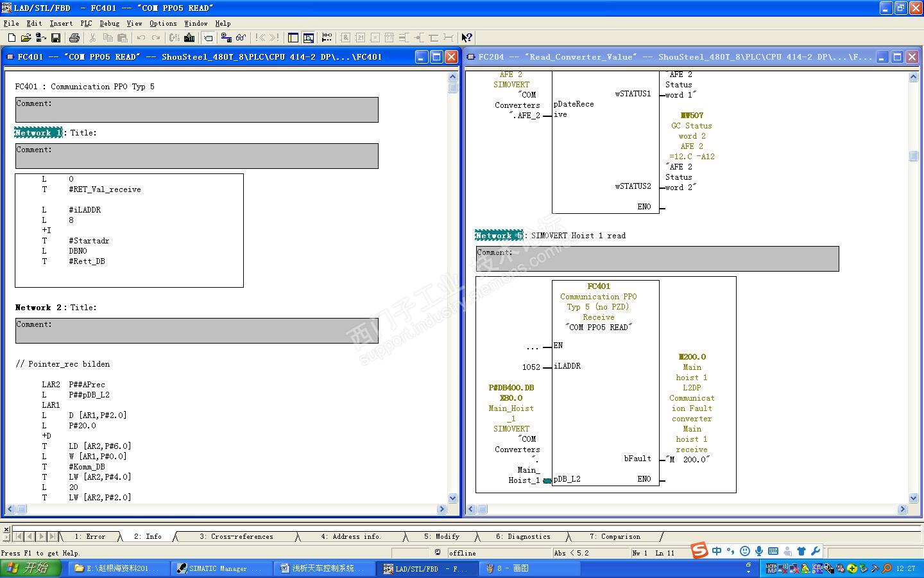Open the View menu

pos(134,23)
